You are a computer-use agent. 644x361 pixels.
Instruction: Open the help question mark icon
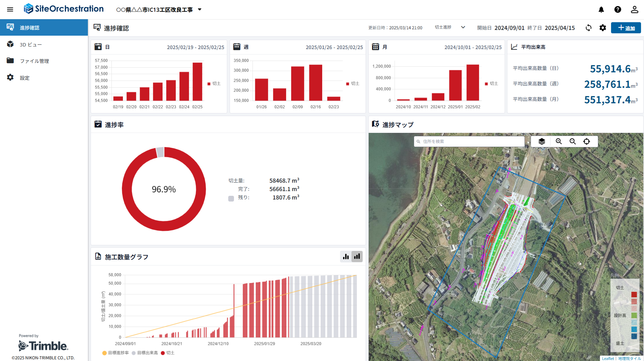(618, 9)
